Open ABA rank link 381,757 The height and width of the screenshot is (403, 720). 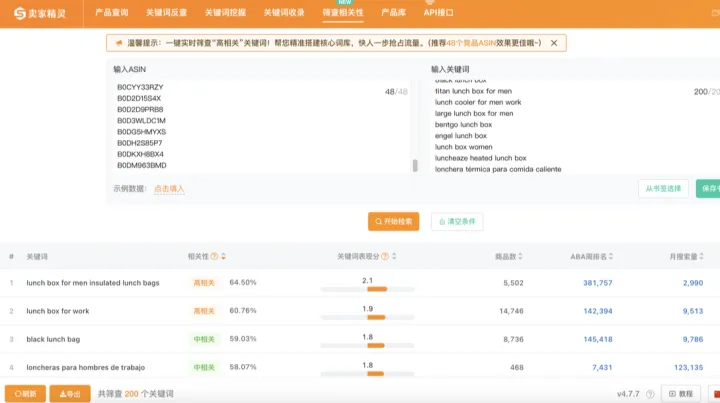tap(598, 283)
